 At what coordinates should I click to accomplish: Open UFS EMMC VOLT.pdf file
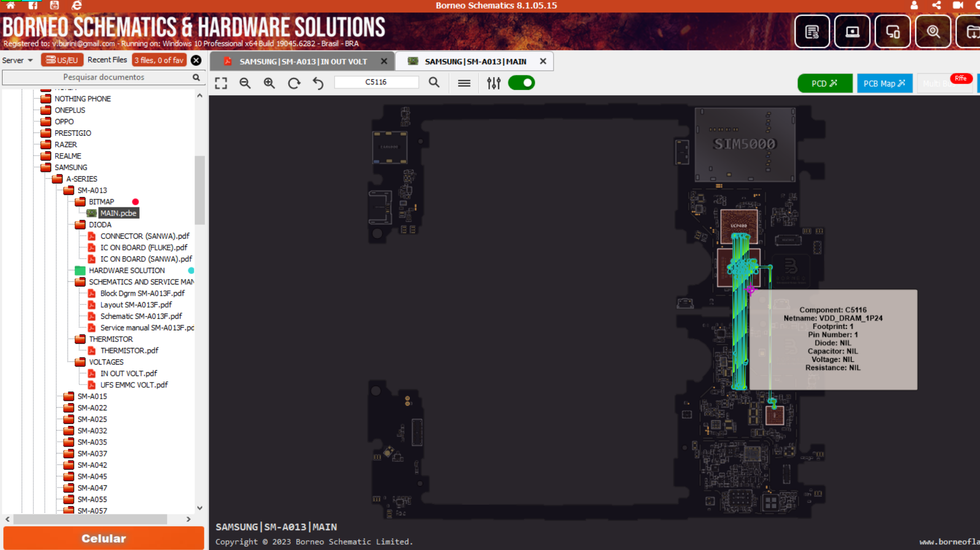(134, 385)
